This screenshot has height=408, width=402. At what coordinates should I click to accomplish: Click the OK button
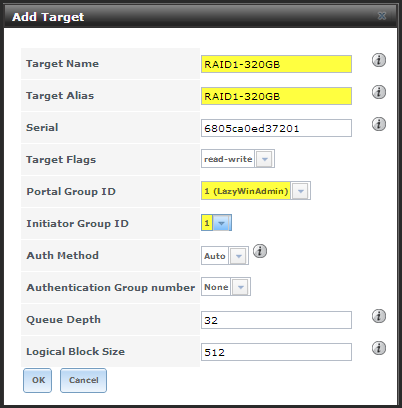pyautogui.click(x=38, y=380)
